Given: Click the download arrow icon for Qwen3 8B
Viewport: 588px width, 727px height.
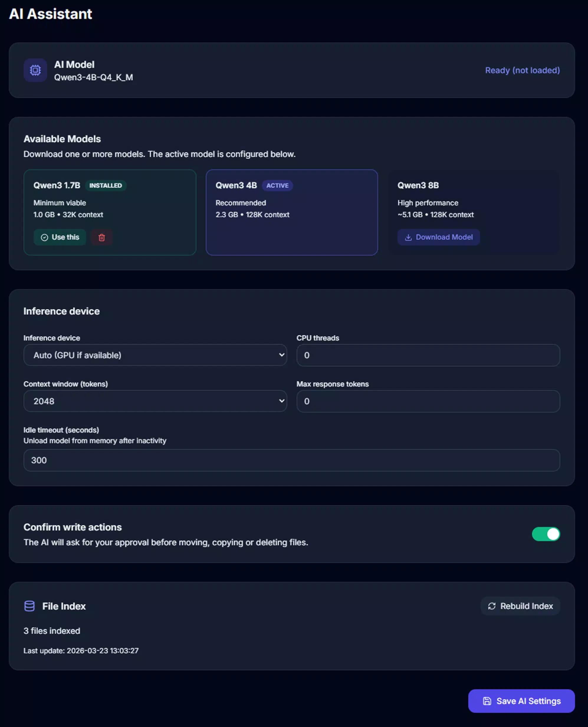Looking at the screenshot, I should (408, 237).
